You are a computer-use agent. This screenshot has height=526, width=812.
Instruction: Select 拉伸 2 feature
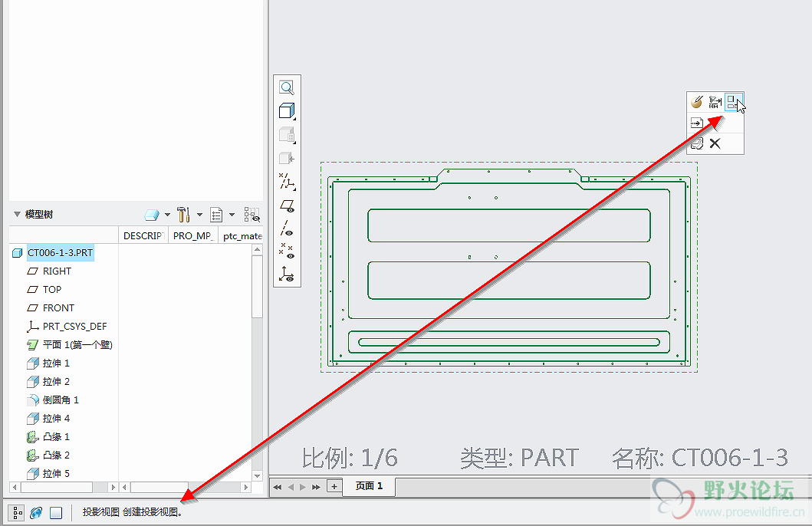56,382
